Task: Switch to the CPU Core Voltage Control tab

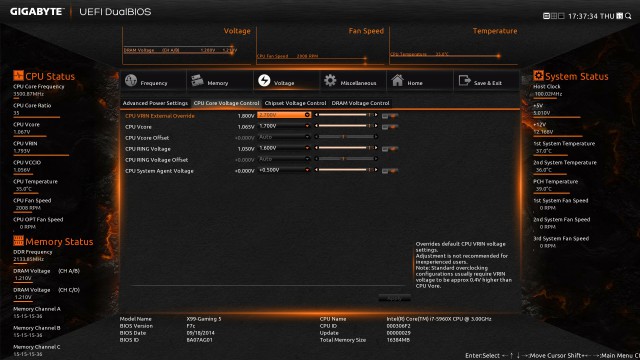Action: [x=226, y=103]
